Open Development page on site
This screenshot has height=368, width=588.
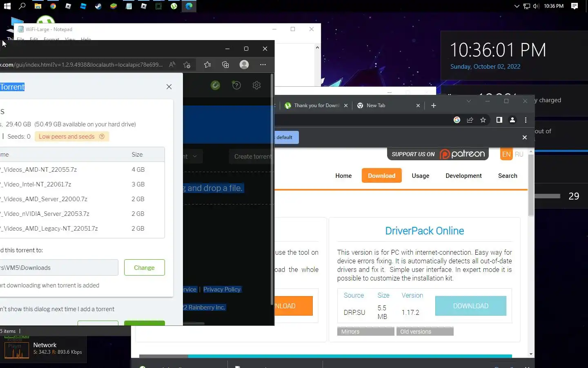(463, 175)
